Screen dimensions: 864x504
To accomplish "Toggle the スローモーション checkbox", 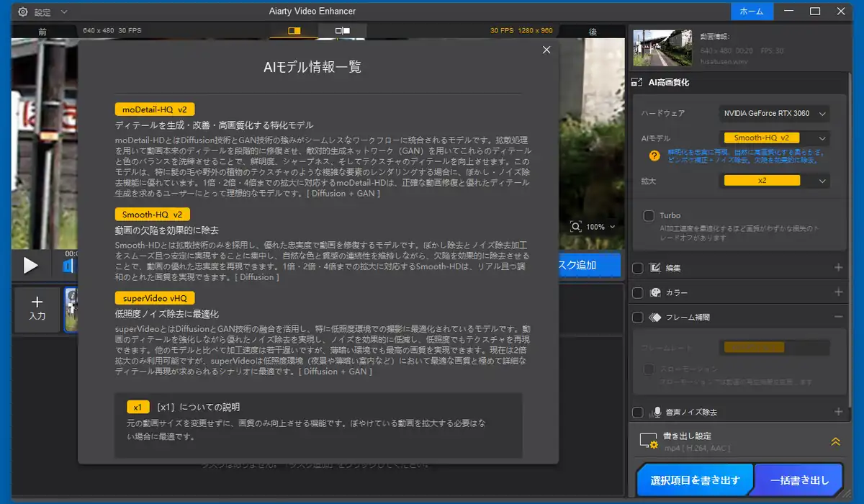I will (649, 369).
